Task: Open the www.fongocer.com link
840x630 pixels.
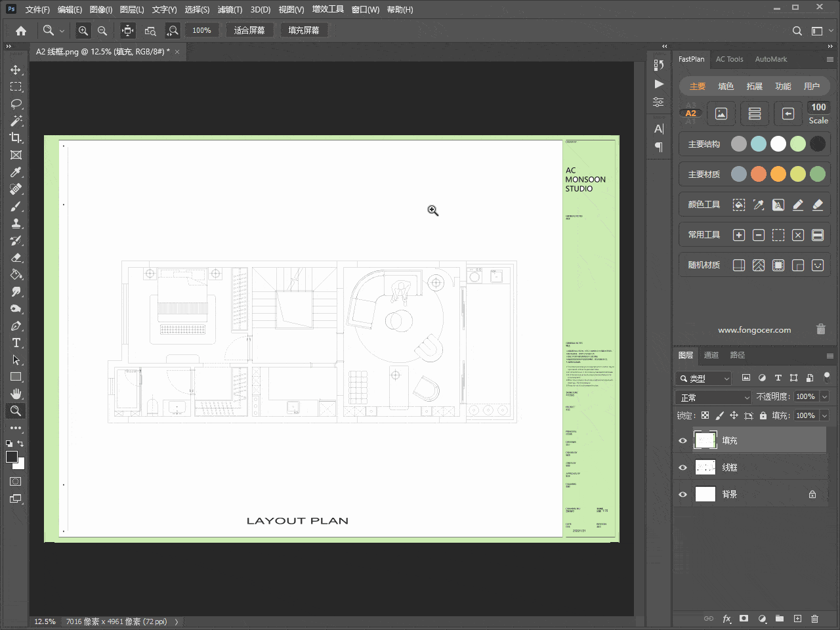Action: click(754, 330)
